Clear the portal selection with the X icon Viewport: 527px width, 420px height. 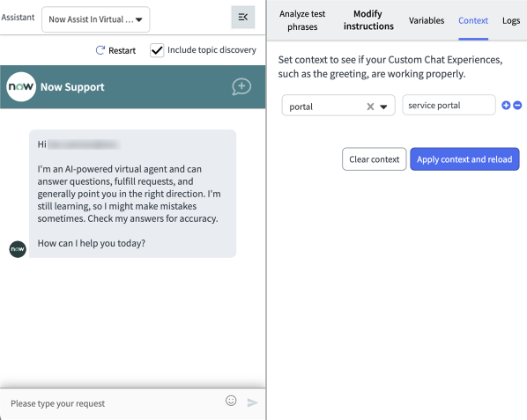click(370, 107)
